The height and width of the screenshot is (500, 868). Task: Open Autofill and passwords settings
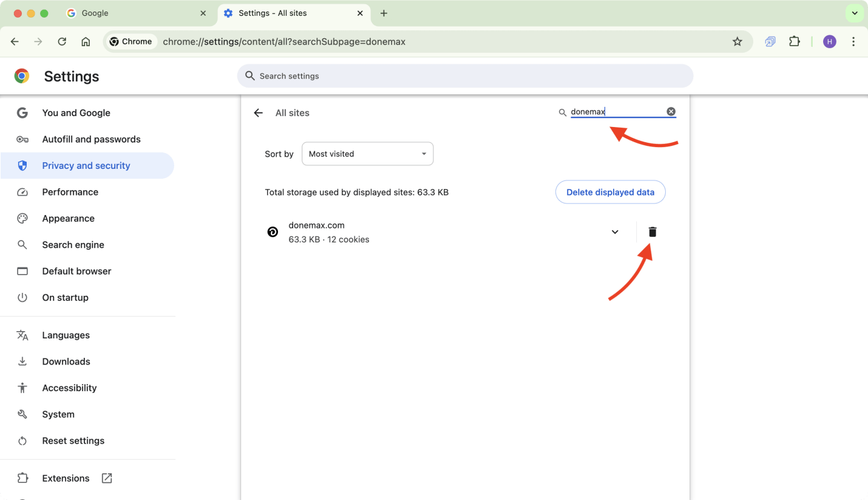(91, 139)
